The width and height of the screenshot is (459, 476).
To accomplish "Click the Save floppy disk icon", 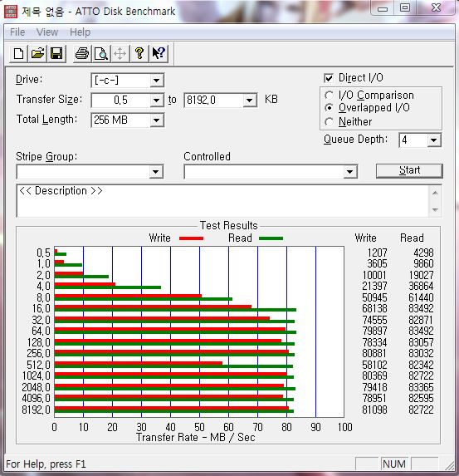I will (x=56, y=54).
